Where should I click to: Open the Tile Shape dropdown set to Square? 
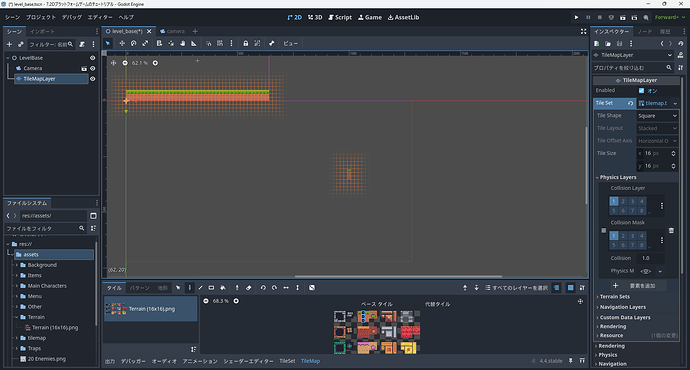point(657,116)
